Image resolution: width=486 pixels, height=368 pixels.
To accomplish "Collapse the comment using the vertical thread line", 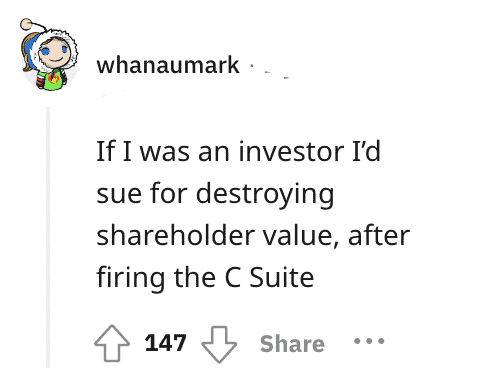I will pyautogui.click(x=48, y=237).
